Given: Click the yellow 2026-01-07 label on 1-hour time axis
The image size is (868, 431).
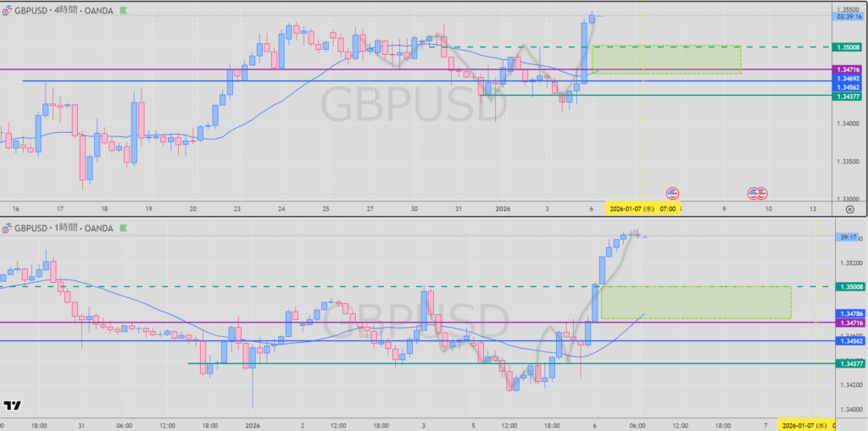Looking at the screenshot, I should coord(805,423).
